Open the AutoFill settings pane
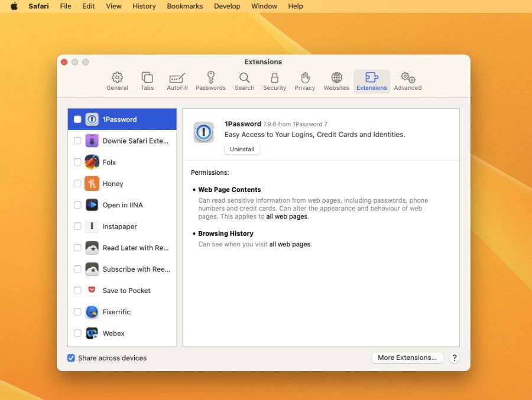Screen dimensions: 532x400 [x=177, y=81]
